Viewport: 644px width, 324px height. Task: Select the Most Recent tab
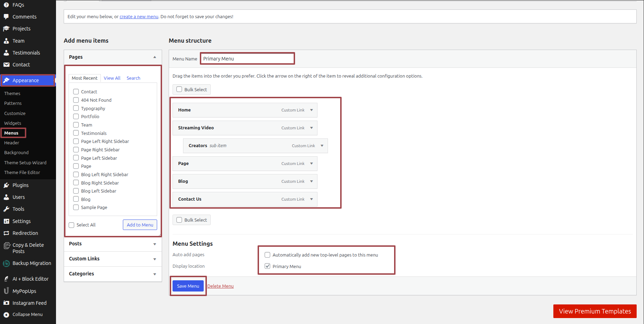[x=84, y=78]
